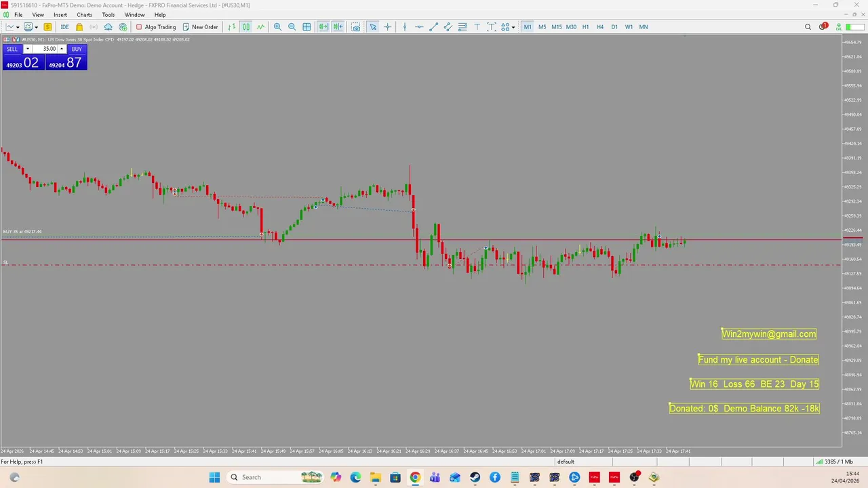
Task: Insert a text object on chart
Action: tap(477, 27)
